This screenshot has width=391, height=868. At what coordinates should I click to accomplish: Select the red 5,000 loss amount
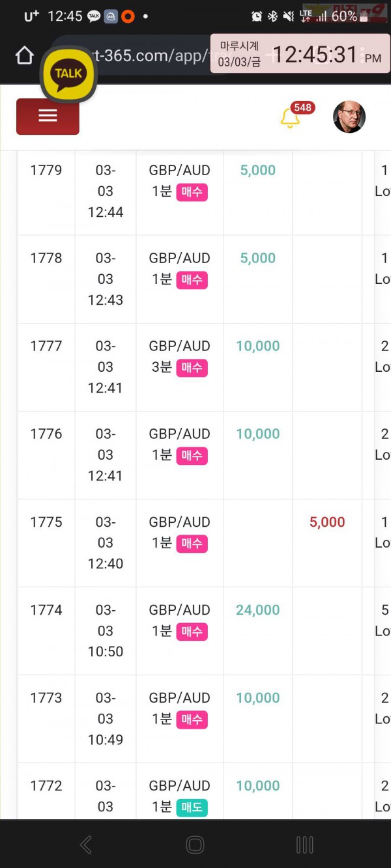pyautogui.click(x=327, y=522)
